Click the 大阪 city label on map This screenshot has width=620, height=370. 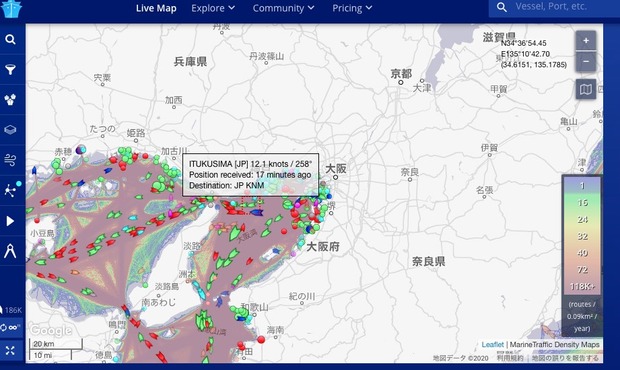(336, 169)
